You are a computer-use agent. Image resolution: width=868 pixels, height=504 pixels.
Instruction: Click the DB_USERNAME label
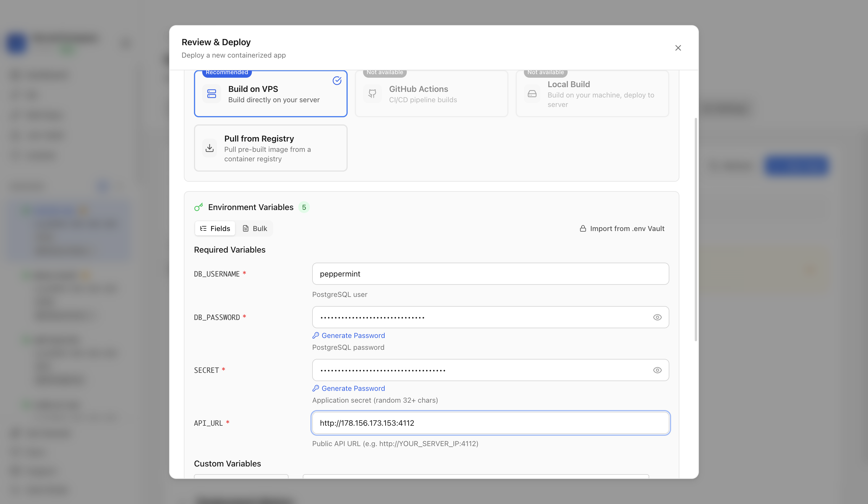coord(217,274)
